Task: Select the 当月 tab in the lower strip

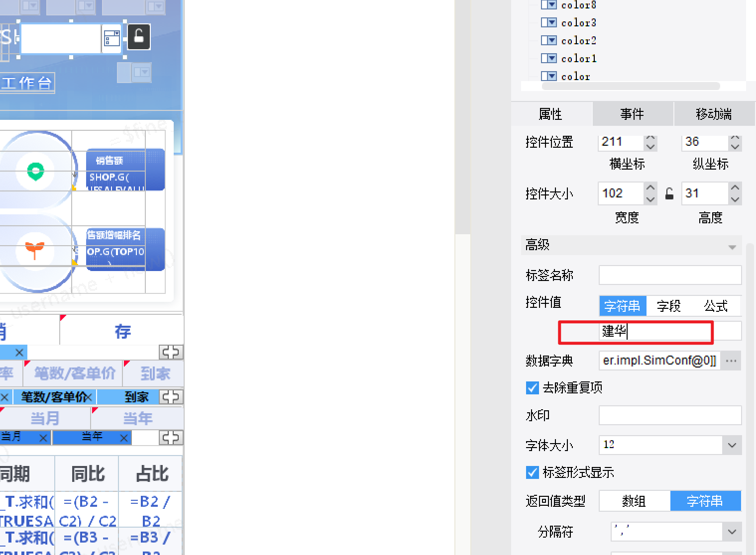Action: (25, 437)
